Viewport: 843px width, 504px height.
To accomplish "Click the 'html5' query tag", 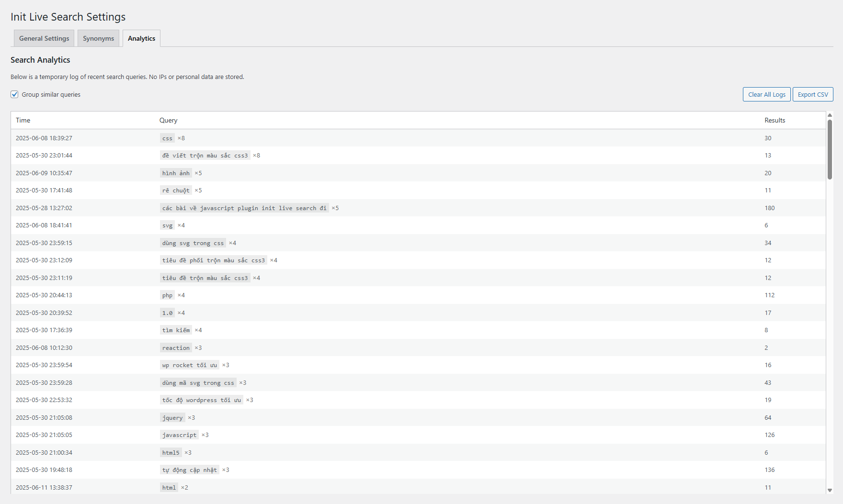I will (x=171, y=453).
